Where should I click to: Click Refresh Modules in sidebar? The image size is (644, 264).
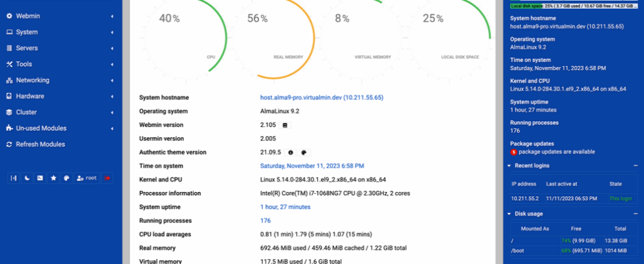pos(40,144)
